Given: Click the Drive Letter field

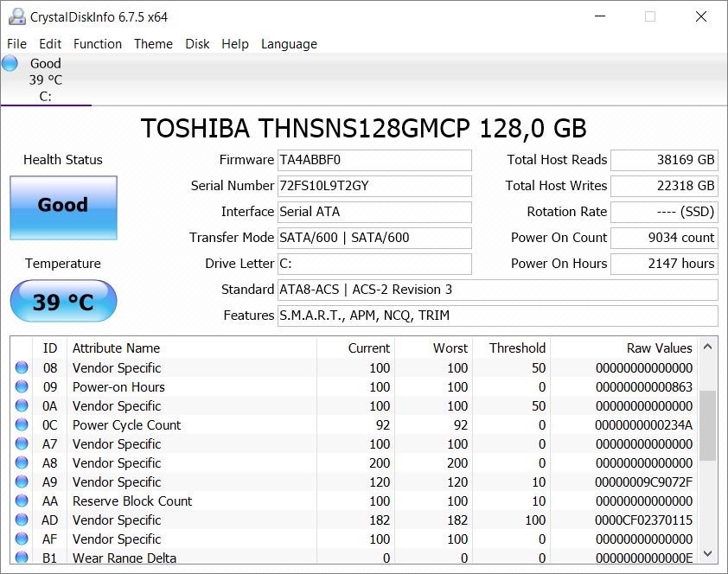Looking at the screenshot, I should point(374,264).
